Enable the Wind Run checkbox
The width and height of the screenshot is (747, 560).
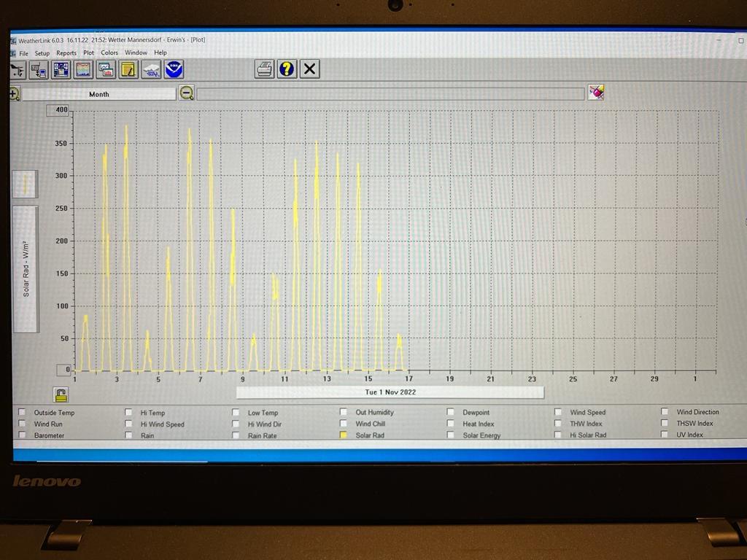22,424
